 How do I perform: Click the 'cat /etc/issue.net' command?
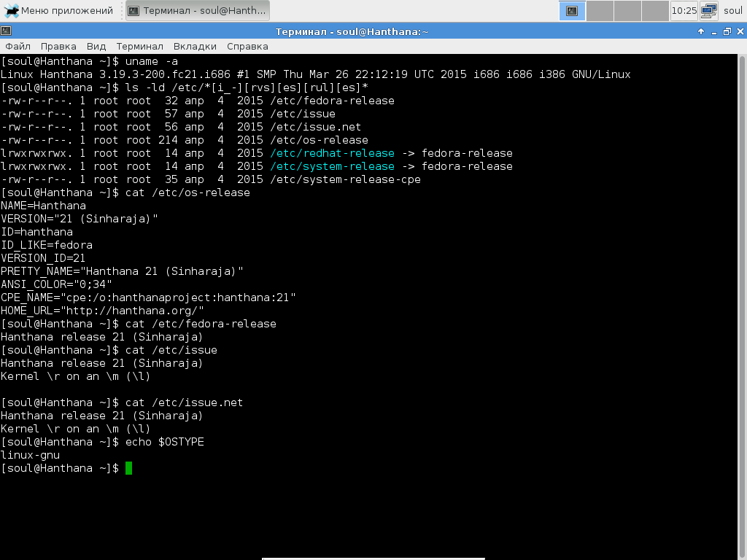(x=185, y=402)
